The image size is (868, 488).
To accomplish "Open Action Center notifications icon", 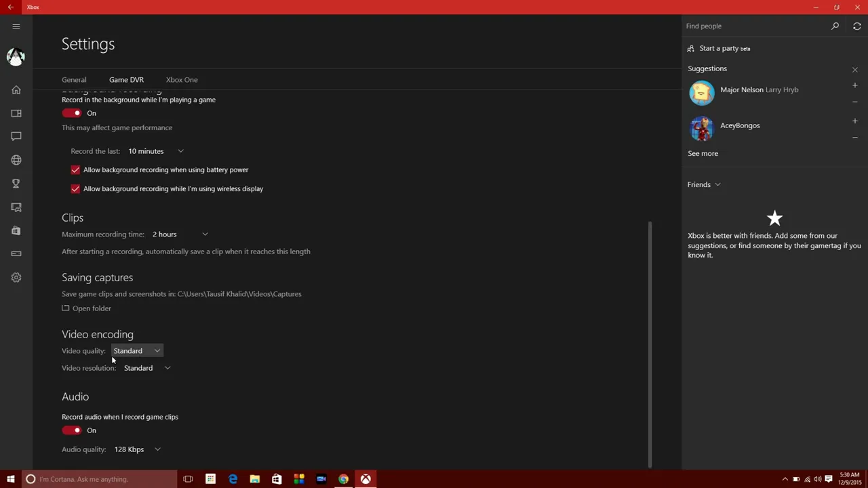I will coord(829,479).
